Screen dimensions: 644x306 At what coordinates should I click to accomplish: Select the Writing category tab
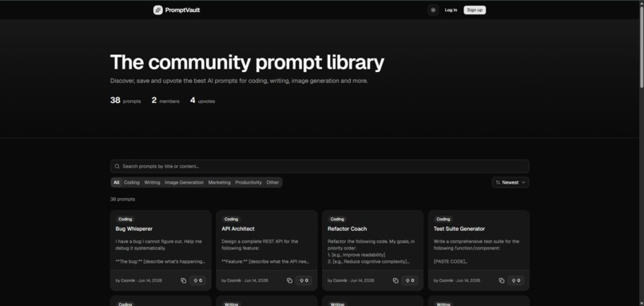pos(152,182)
